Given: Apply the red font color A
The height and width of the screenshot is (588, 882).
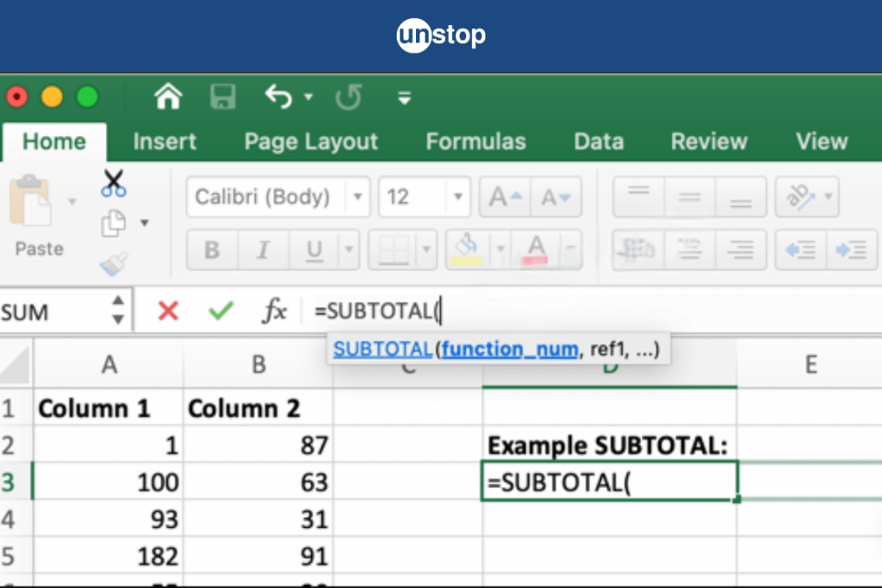Looking at the screenshot, I should [537, 250].
